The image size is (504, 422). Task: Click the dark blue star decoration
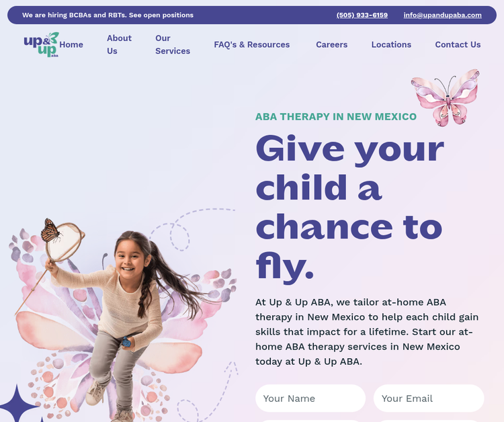point(17,404)
